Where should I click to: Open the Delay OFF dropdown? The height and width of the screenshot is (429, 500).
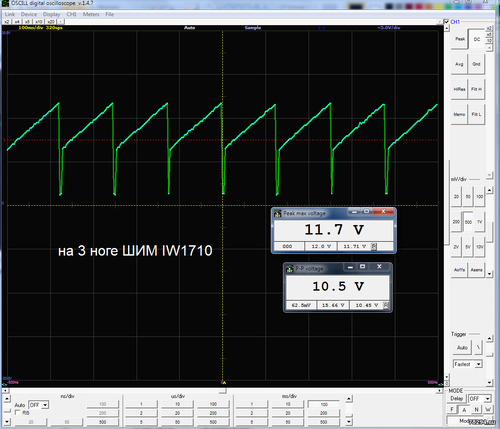pyautogui.click(x=480, y=399)
